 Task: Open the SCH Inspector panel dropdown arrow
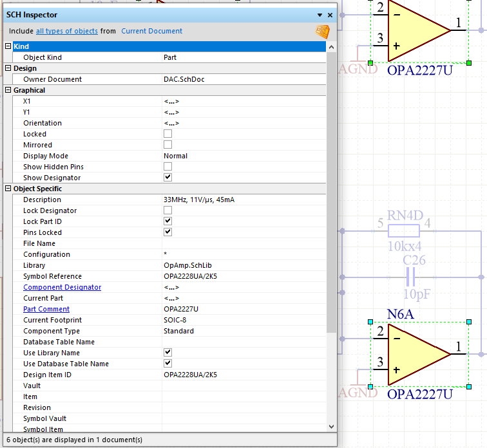[320, 15]
